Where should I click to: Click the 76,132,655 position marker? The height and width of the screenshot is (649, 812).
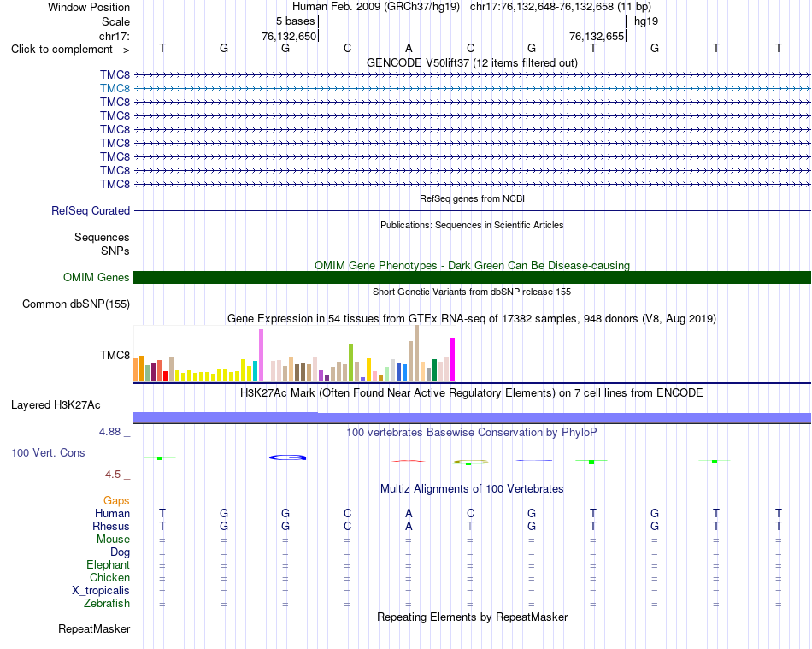coord(596,36)
